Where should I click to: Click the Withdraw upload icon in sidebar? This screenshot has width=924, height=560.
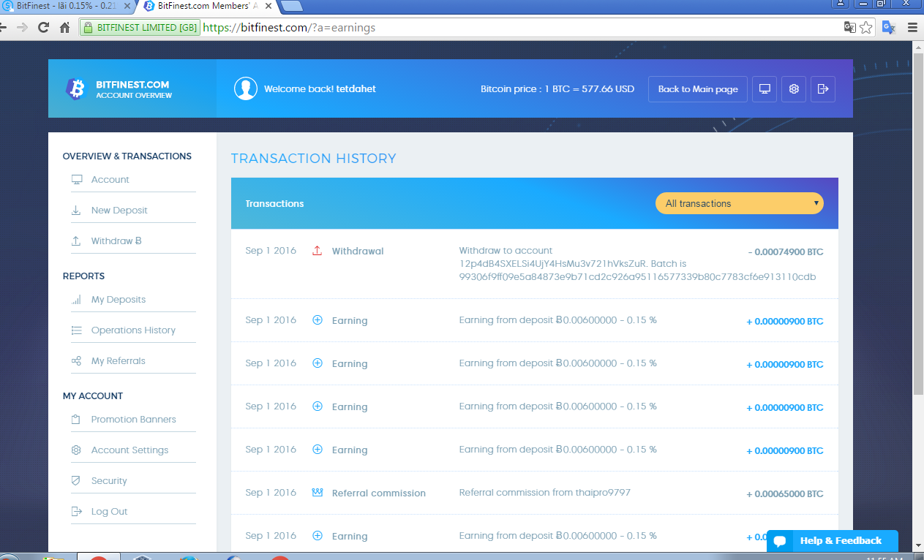[76, 241]
